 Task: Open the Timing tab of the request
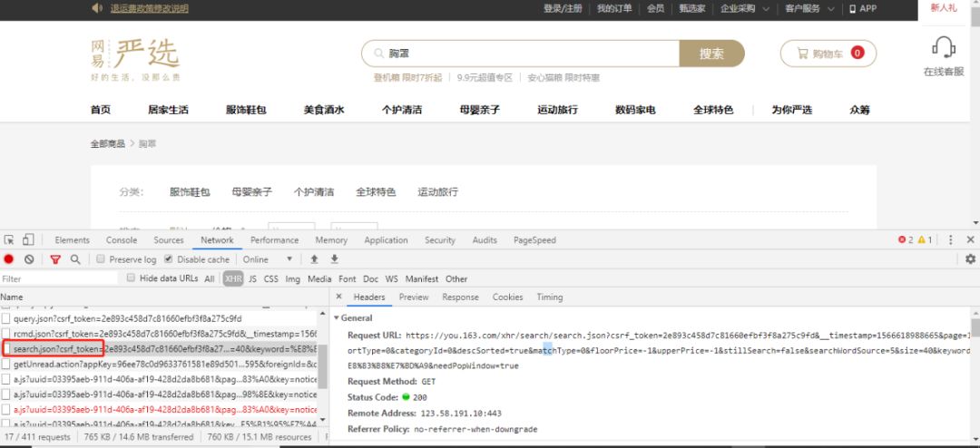pyautogui.click(x=549, y=297)
